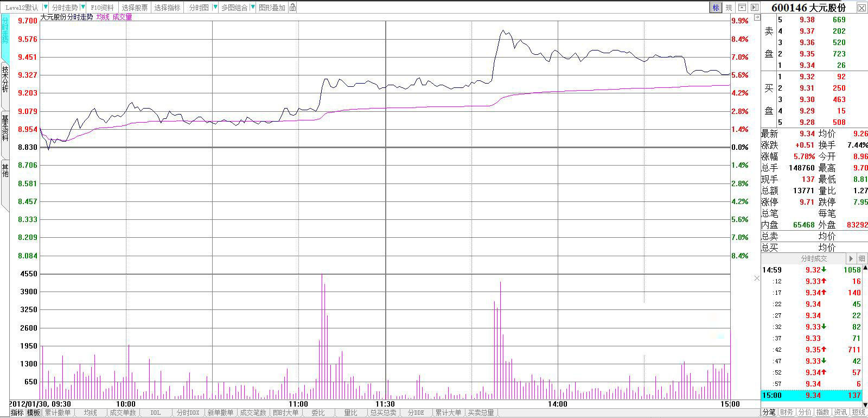Click the 现 toggle button

(729, 8)
